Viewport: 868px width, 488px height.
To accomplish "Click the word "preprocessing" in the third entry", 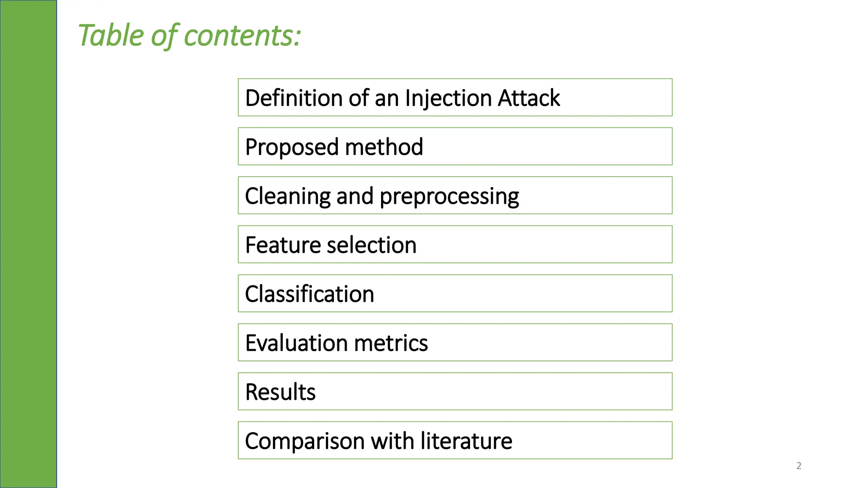I will (x=449, y=197).
